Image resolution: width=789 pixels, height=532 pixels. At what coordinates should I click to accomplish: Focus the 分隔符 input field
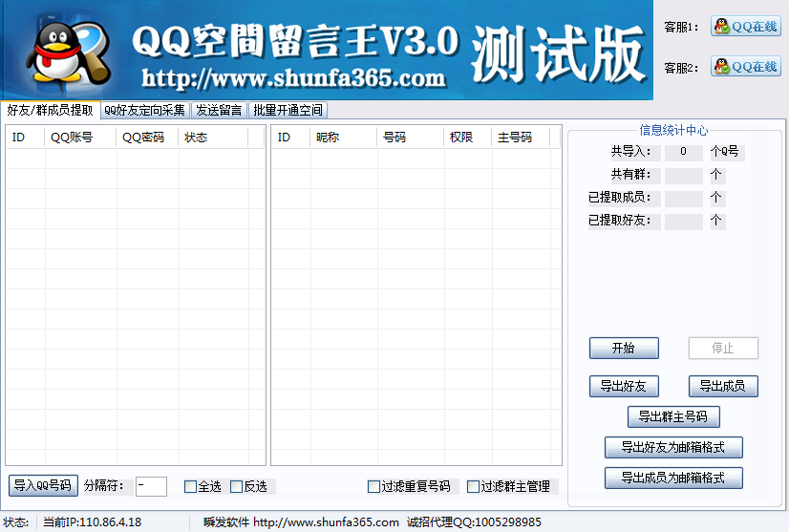(152, 487)
